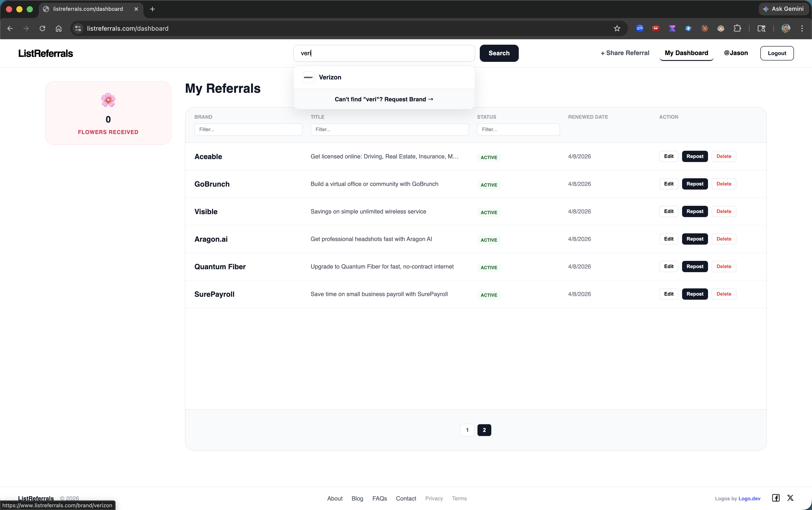Reload page using refresh icon
The width and height of the screenshot is (812, 510).
point(42,28)
